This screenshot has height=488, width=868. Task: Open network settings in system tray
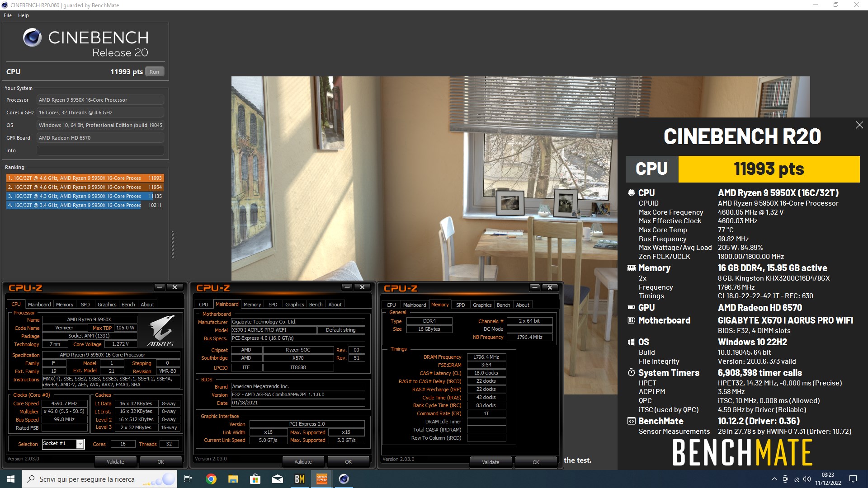797,479
